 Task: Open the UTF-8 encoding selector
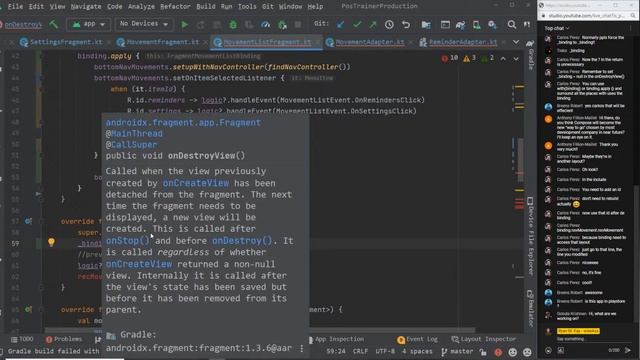tap(385, 351)
